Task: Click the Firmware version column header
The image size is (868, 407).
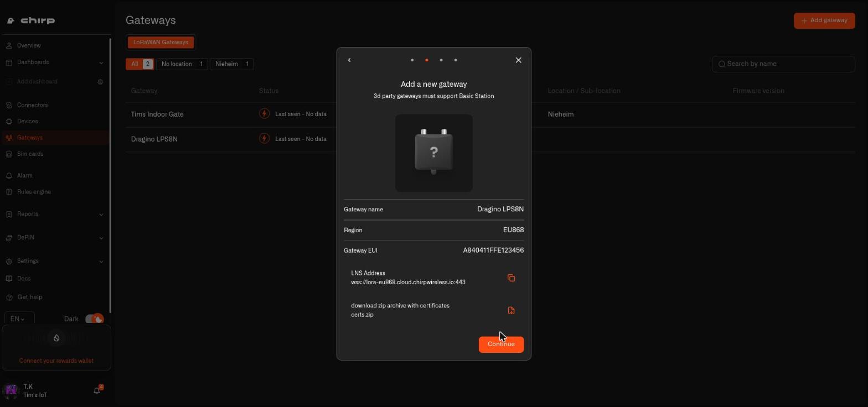Action: pos(758,91)
